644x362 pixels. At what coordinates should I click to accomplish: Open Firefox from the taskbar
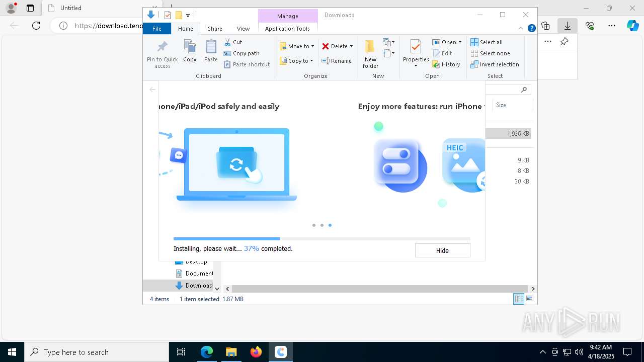[x=256, y=352]
